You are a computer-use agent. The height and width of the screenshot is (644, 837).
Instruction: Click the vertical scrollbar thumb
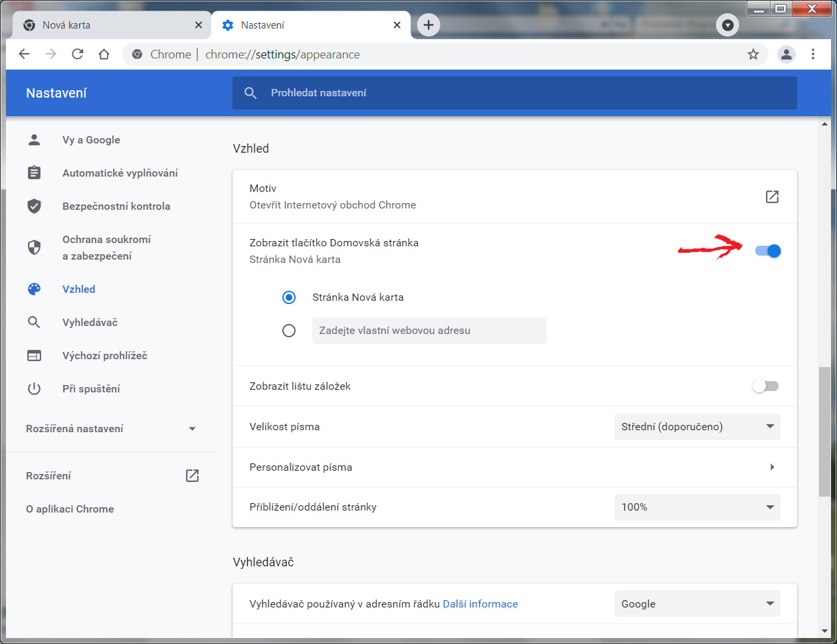[x=824, y=432]
